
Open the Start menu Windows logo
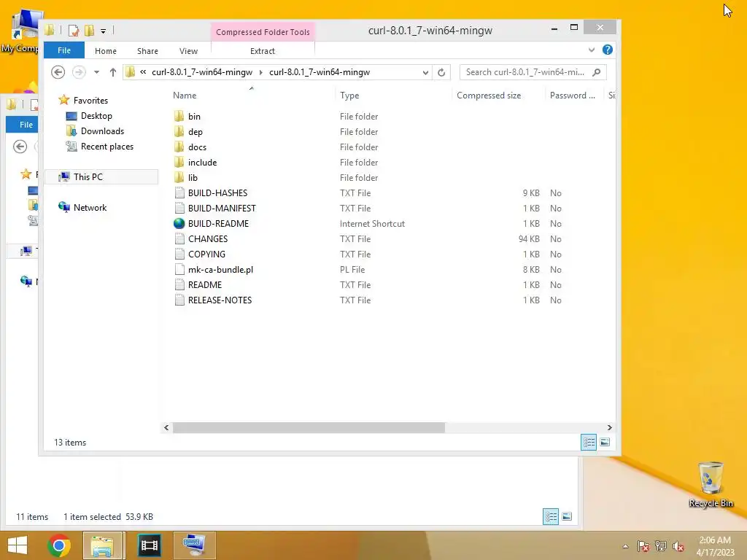tap(18, 545)
